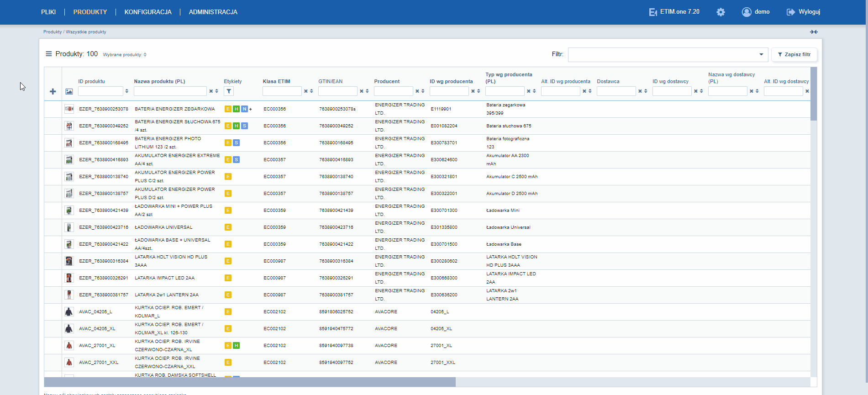The image size is (868, 395).
Task: Toggle sort arrows for ID produktu column
Action: [126, 91]
